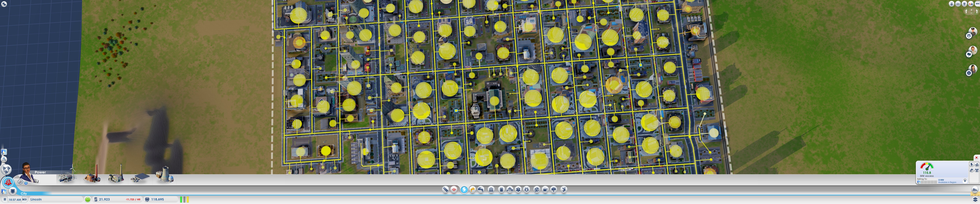Close the power data panel
The image size is (980, 204).
976,158
